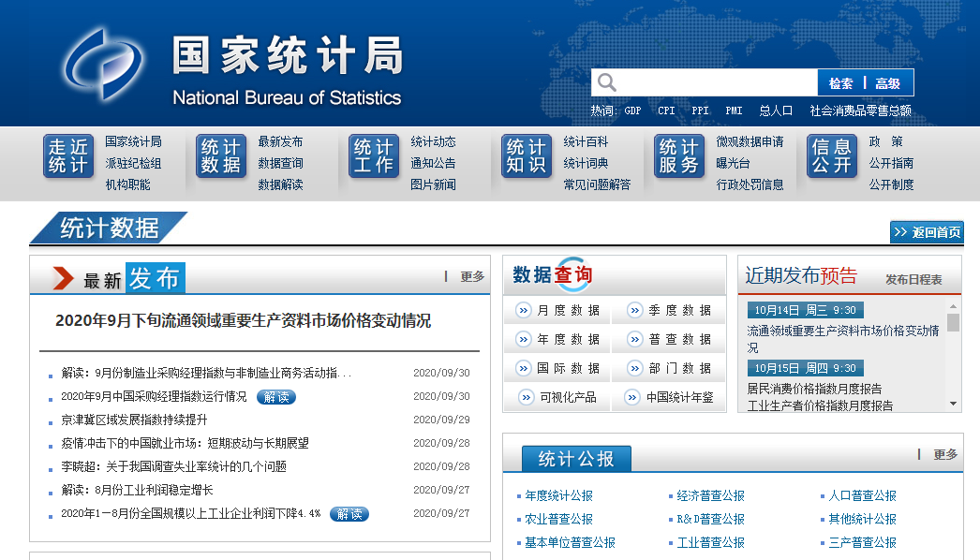
Task: Open 机构职能 menu link
Action: point(127,184)
